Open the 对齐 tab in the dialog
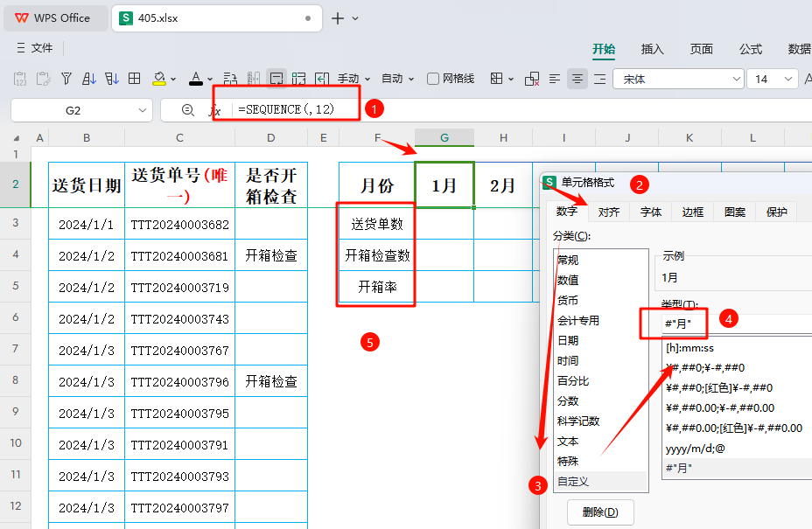812x529 pixels. pyautogui.click(x=609, y=212)
